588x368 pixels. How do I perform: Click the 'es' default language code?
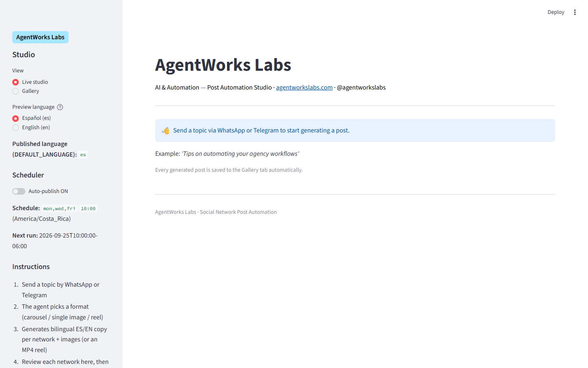83,155
